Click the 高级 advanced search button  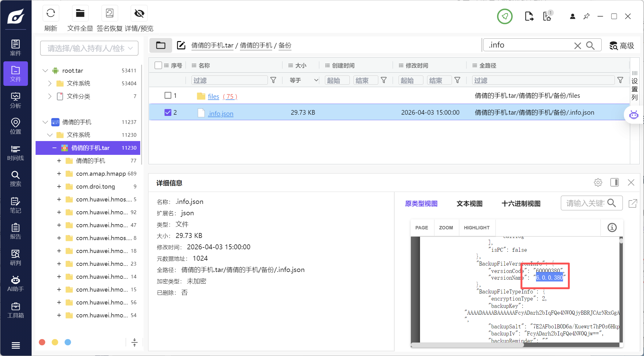point(622,46)
